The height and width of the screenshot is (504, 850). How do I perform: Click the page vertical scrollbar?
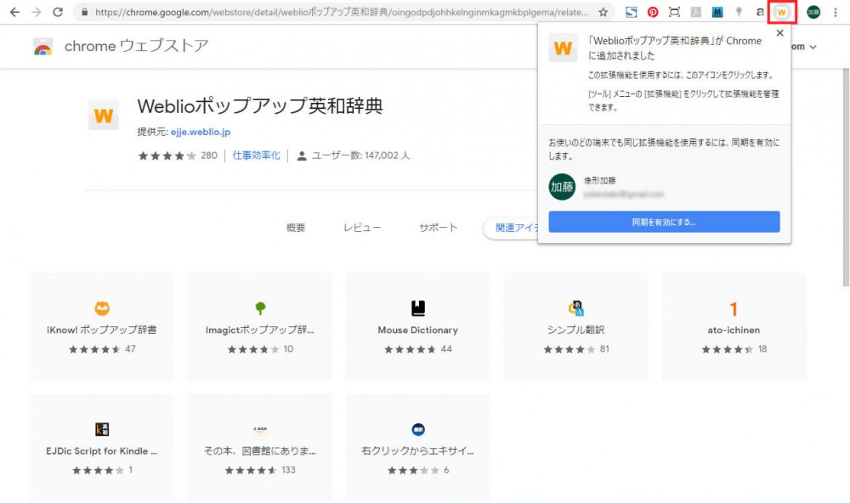(x=845, y=178)
